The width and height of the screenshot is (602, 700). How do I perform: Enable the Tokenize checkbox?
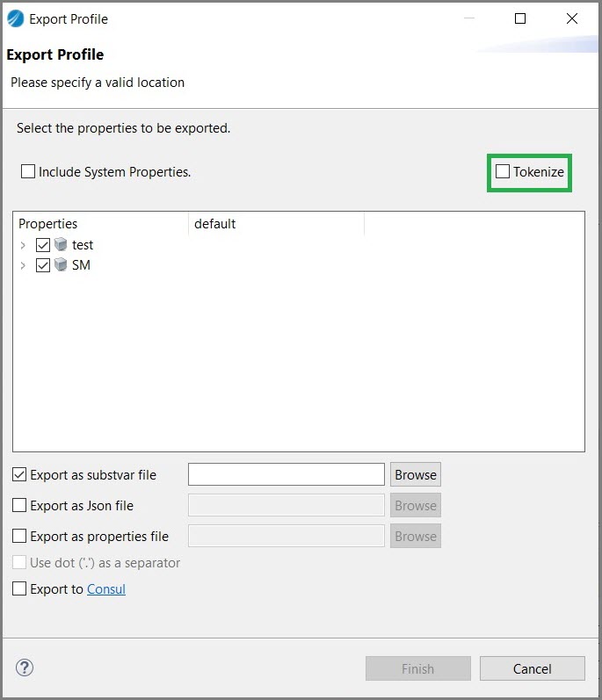tap(503, 172)
